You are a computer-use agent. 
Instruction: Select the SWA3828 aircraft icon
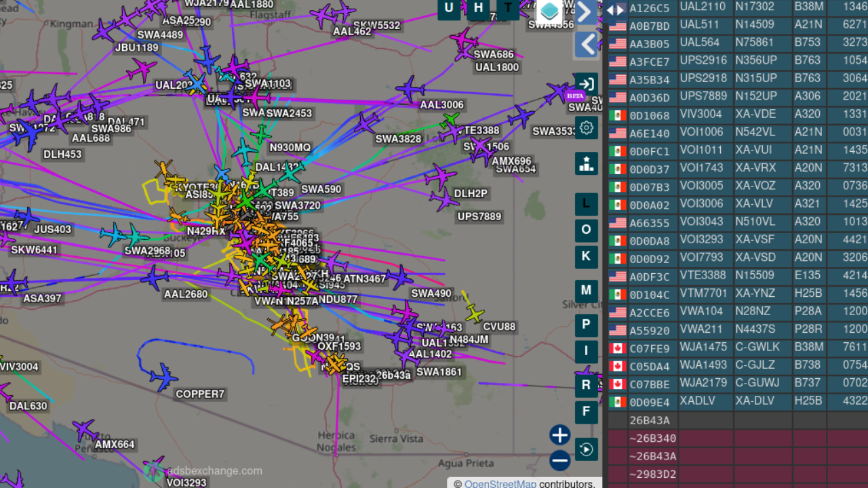[x=366, y=123]
